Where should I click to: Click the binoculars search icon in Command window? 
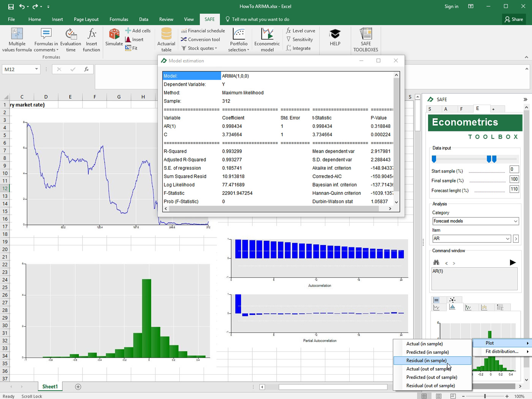436,263
